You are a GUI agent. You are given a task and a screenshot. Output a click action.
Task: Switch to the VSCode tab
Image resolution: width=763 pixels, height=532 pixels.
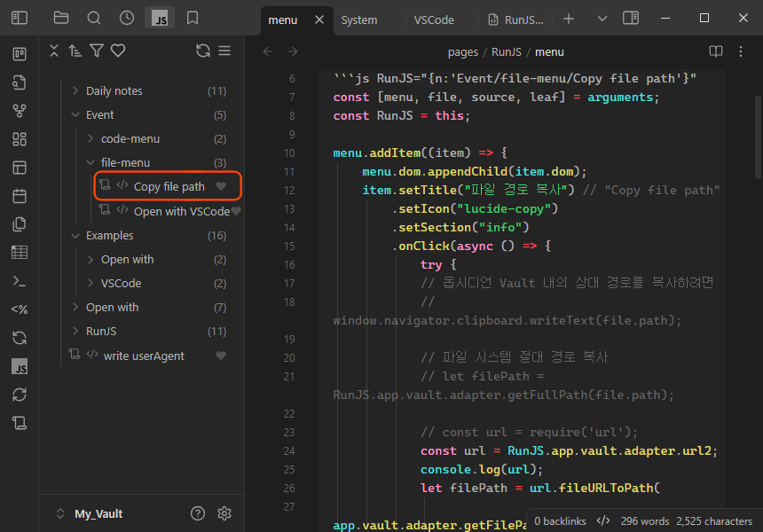tap(434, 20)
